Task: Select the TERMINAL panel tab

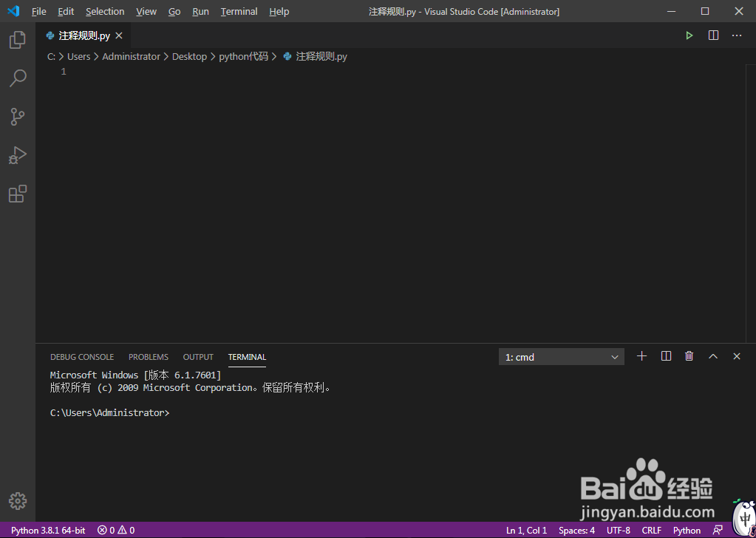Action: click(247, 357)
